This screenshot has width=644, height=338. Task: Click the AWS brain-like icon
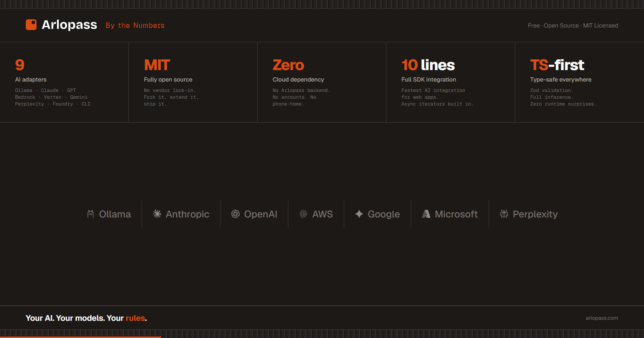tap(303, 214)
